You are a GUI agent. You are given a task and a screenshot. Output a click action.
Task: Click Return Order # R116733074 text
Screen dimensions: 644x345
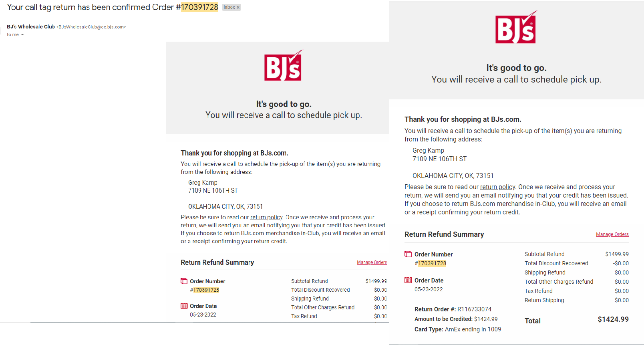(453, 309)
